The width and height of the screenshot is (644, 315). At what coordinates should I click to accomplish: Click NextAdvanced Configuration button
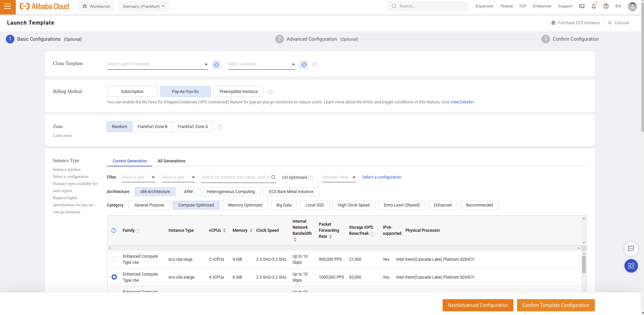click(478, 305)
